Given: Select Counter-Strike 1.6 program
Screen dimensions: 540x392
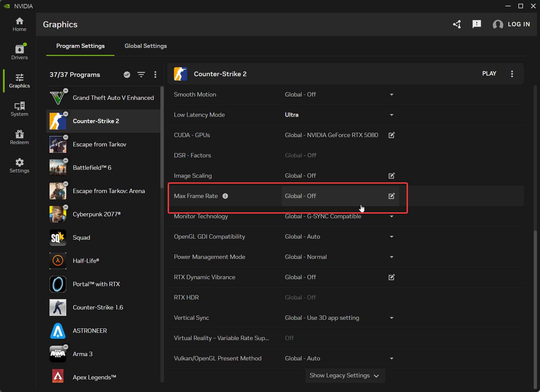Looking at the screenshot, I should [103, 307].
